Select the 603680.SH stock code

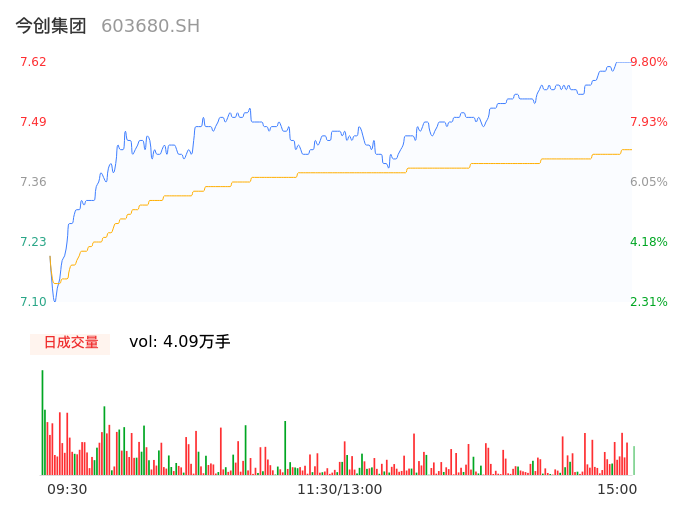coord(150,26)
